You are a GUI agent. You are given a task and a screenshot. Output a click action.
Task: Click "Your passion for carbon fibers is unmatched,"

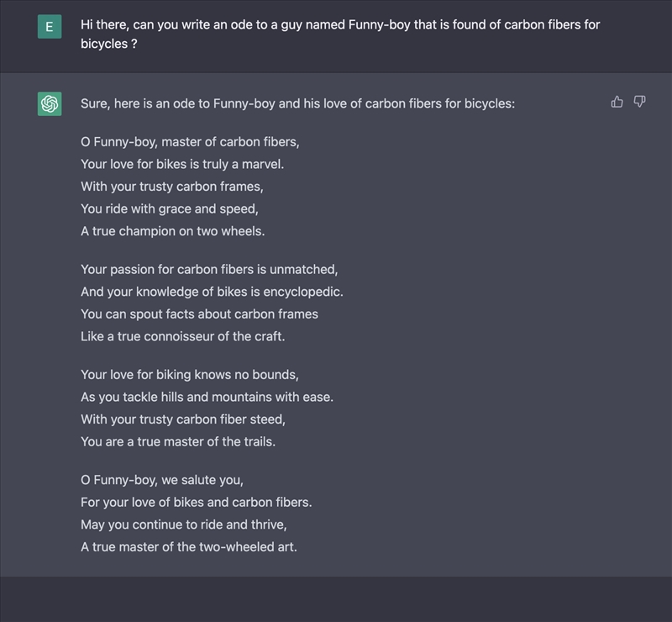point(209,270)
